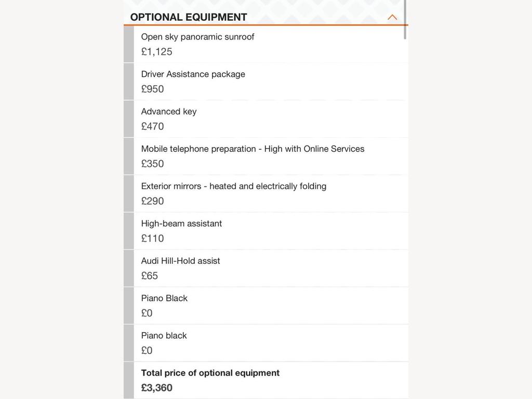Click the £470 Advanced key price

click(153, 126)
